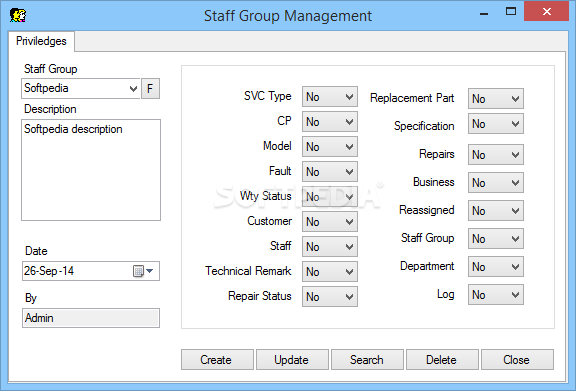Click the F button beside Staff Group
This screenshot has height=391, width=576.
[x=150, y=89]
